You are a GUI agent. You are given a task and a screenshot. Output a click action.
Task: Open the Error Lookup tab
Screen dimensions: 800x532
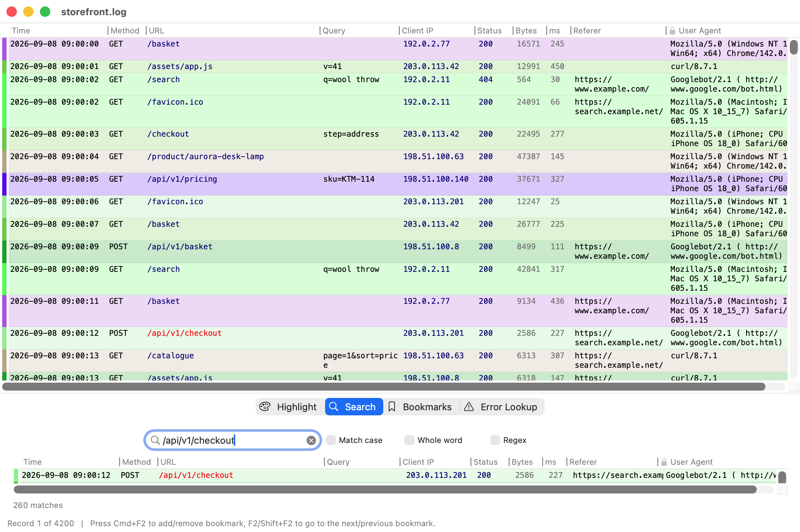pos(501,407)
